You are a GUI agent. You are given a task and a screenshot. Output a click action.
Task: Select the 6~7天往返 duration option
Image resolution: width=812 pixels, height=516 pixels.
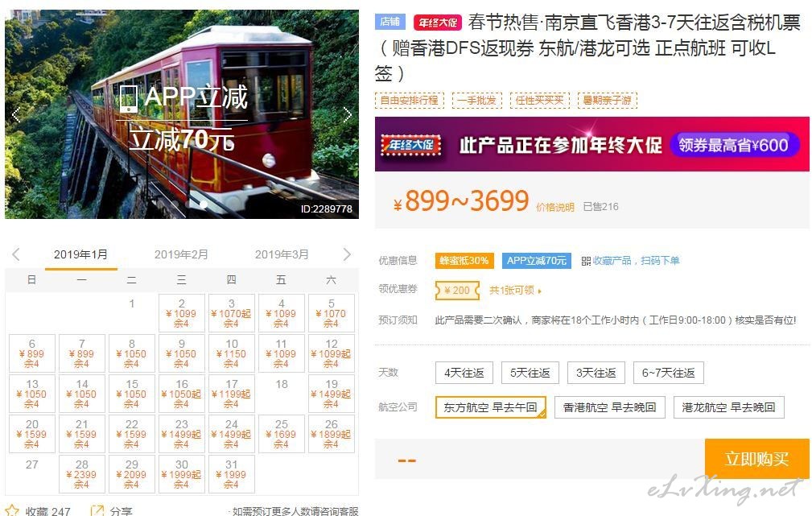tap(669, 373)
